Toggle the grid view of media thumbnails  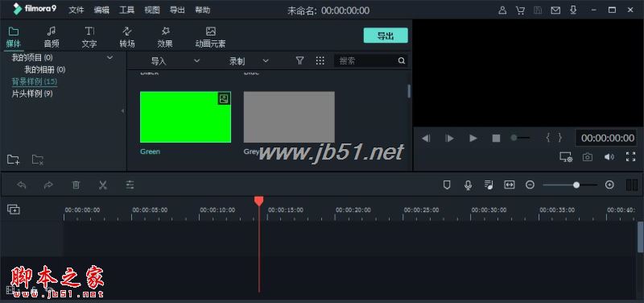tap(320, 61)
